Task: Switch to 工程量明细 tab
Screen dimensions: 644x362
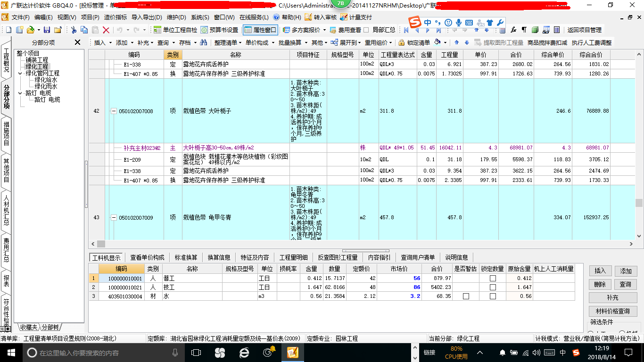Action: coord(293,257)
